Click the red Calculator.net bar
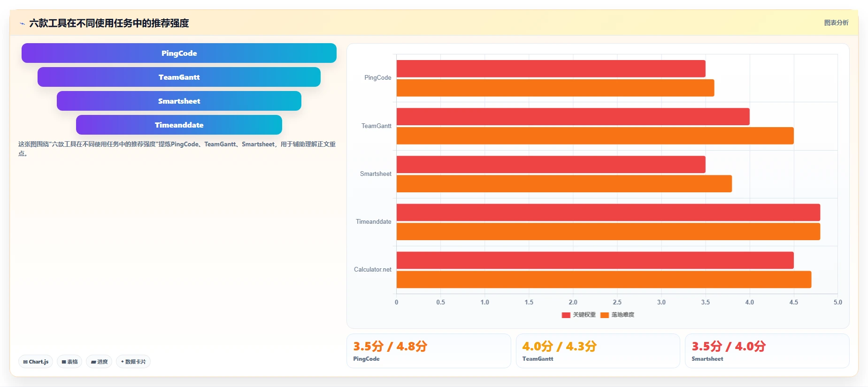The height and width of the screenshot is (387, 868). point(595,260)
